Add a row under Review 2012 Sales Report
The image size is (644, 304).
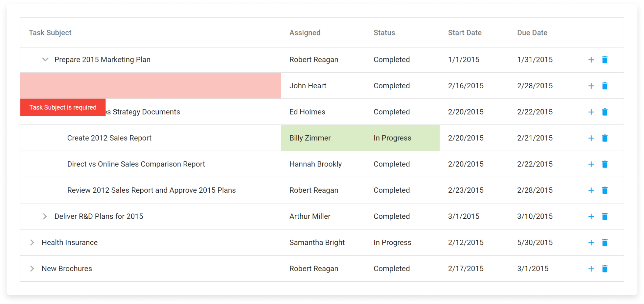coord(591,190)
